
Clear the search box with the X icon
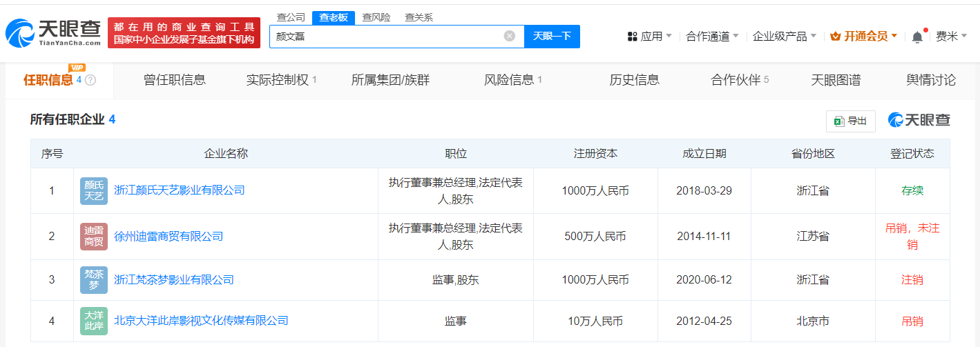click(510, 36)
